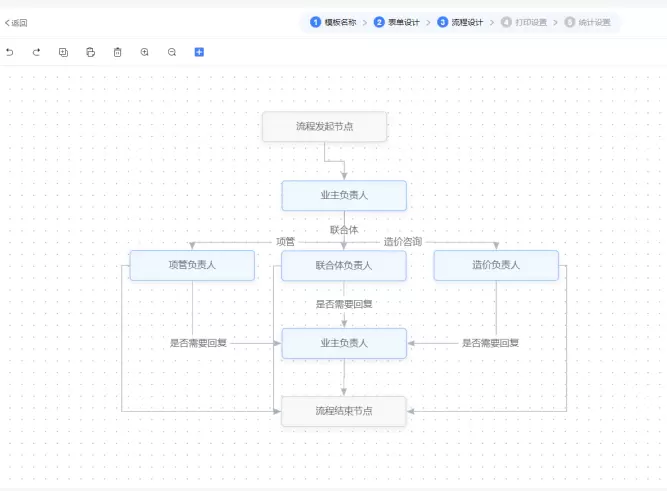Viewport: 667px width, 491px height.
Task: Click the redo icon in toolbar
Action: [37, 52]
